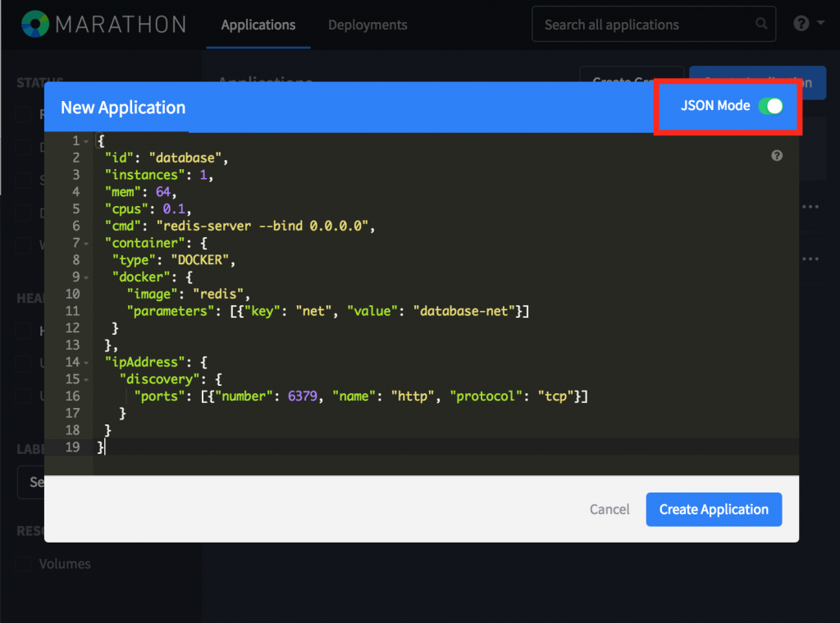Image resolution: width=840 pixels, height=623 pixels.
Task: Click the port number 6379
Action: coord(303,396)
